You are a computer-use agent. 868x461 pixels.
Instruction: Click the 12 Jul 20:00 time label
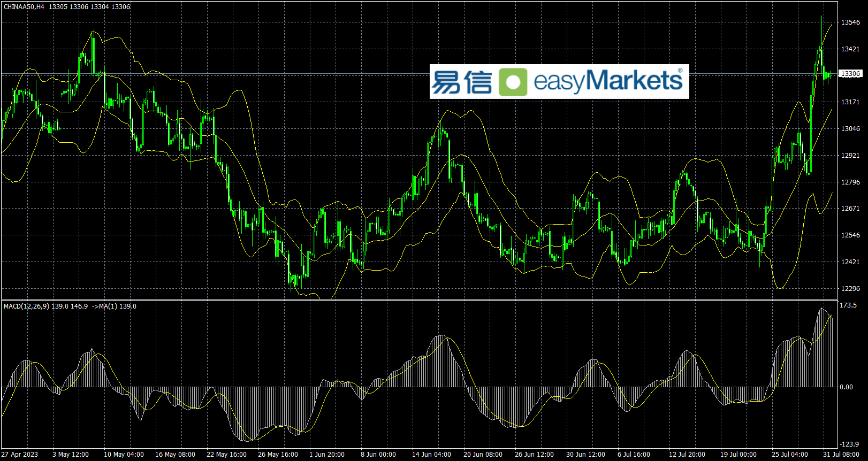point(687,455)
